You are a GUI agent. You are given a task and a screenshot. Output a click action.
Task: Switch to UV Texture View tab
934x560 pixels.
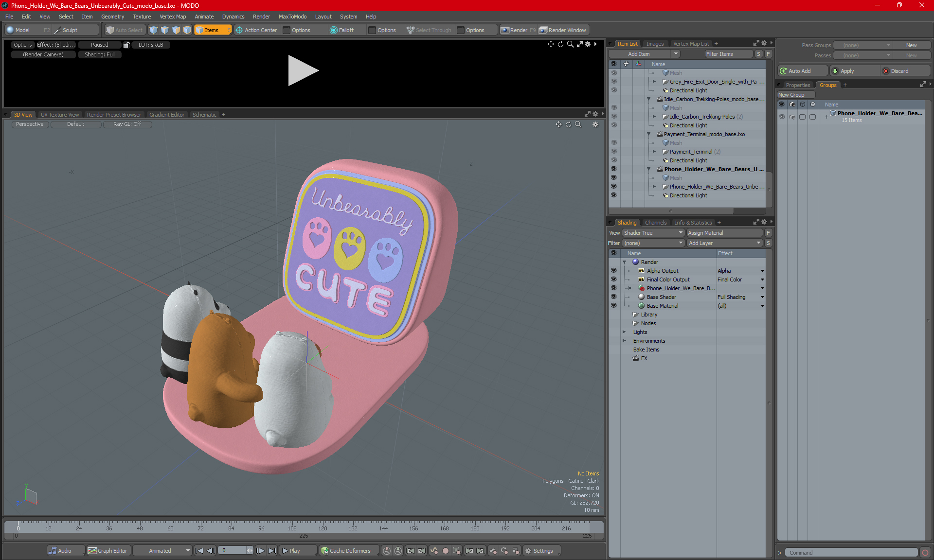point(59,114)
